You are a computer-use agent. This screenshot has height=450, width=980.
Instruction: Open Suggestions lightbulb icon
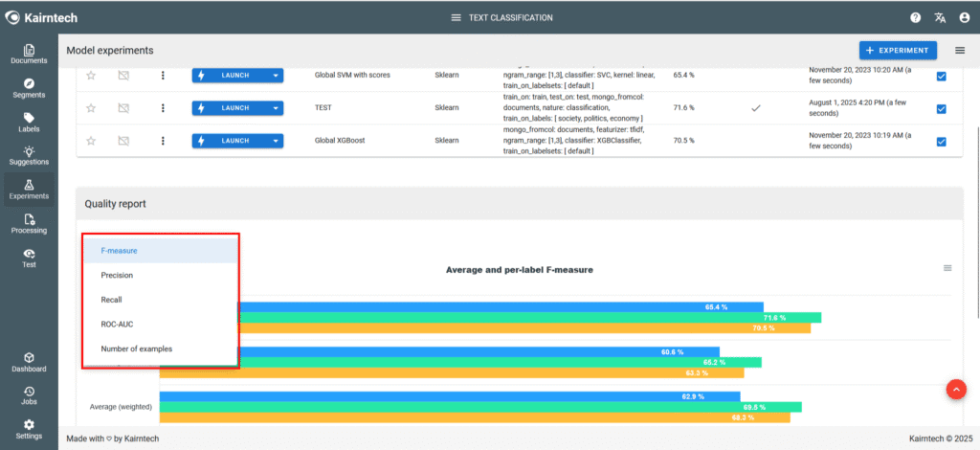click(x=29, y=155)
